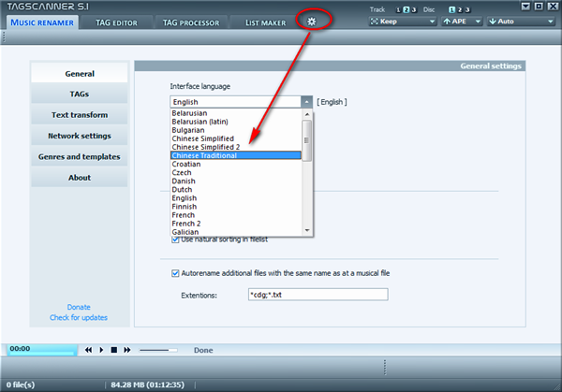
Task: Choose Danish from the language list
Action: click(236, 181)
